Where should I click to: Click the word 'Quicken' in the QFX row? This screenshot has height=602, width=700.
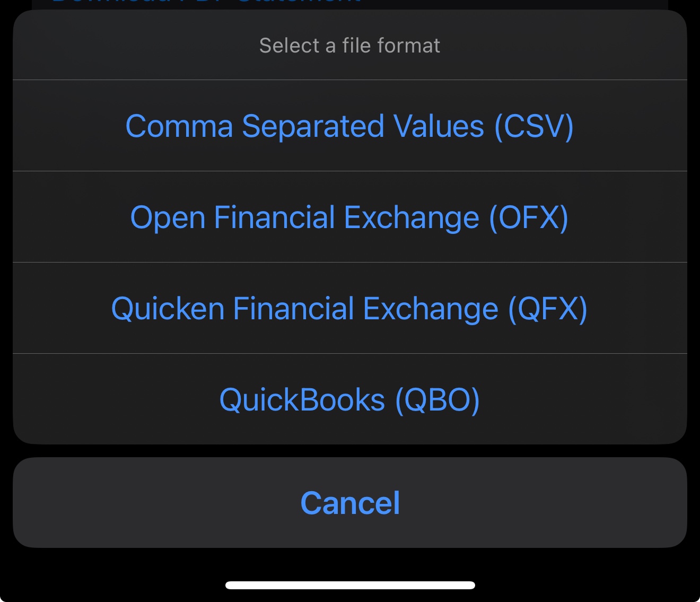pyautogui.click(x=168, y=309)
